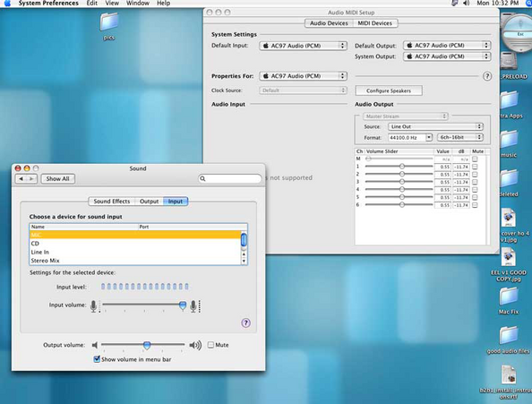Image resolution: width=532 pixels, height=404 pixels.
Task: Uncheck 'Show volume in menu bar'
Action: pyautogui.click(x=97, y=359)
